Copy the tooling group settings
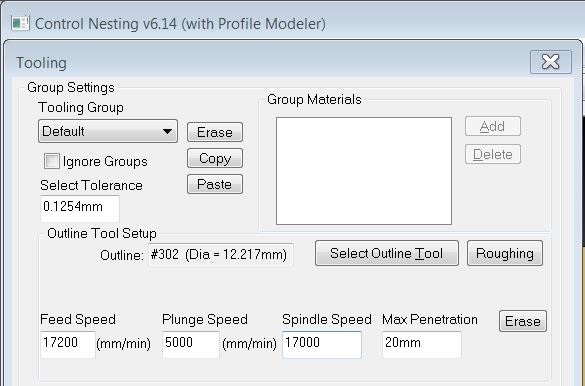Image resolution: width=585 pixels, height=386 pixels. pyautogui.click(x=215, y=158)
